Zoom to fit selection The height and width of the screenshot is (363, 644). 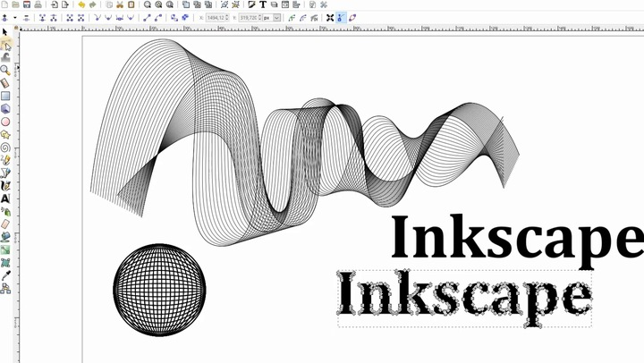[x=148, y=5]
